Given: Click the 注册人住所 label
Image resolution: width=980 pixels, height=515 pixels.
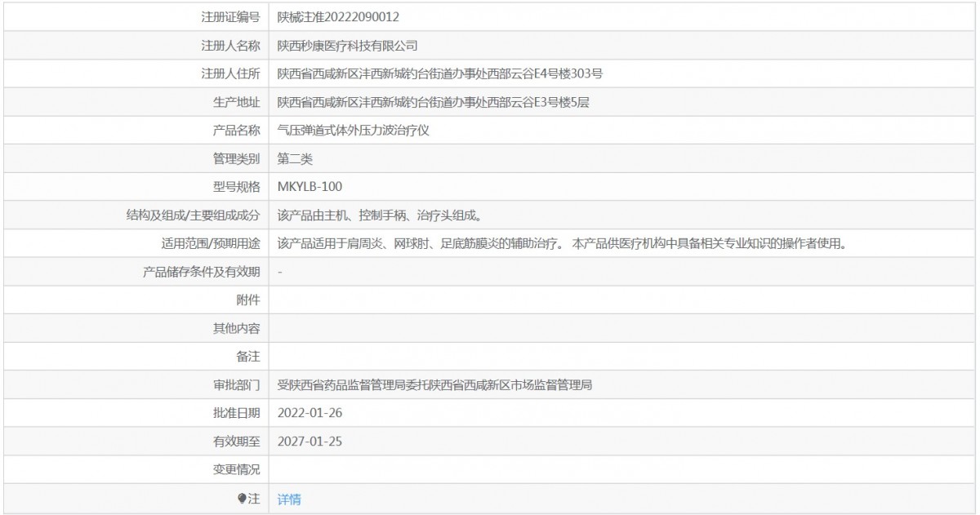Looking at the screenshot, I should pos(230,73).
